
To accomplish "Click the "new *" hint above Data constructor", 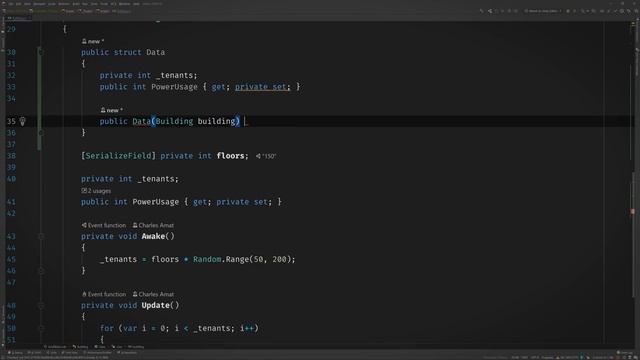I will pos(111,110).
